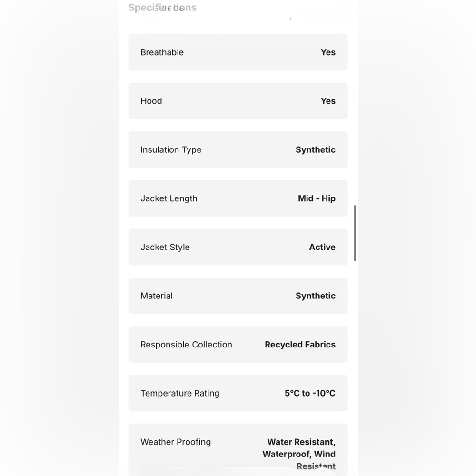Image resolution: width=476 pixels, height=476 pixels.
Task: Click the Specifications heading at top
Action: point(162,7)
